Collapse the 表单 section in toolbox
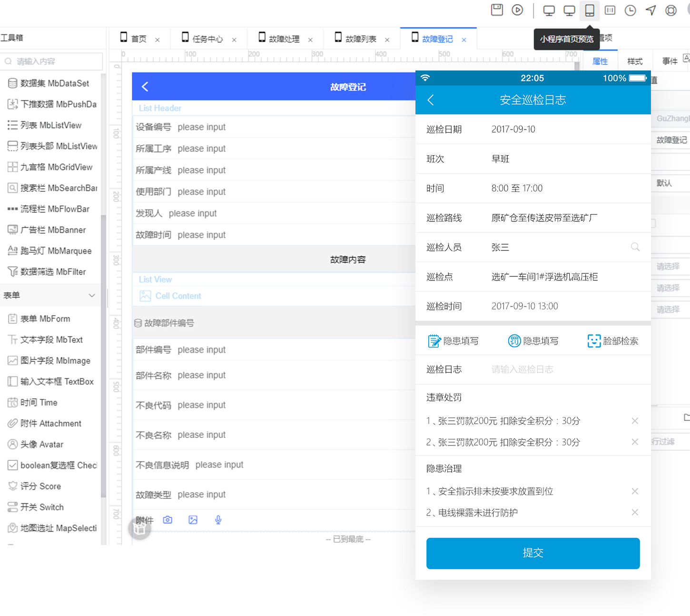The image size is (690, 616). tap(92, 295)
